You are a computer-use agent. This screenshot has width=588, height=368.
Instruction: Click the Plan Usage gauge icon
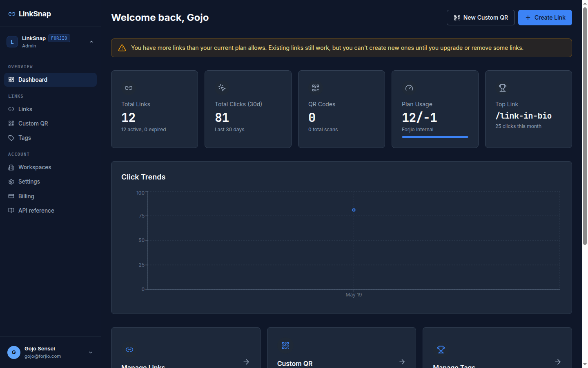[409, 88]
